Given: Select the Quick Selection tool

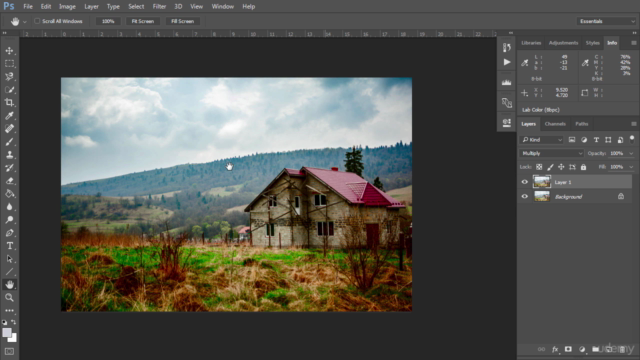Looking at the screenshot, I should (9, 90).
